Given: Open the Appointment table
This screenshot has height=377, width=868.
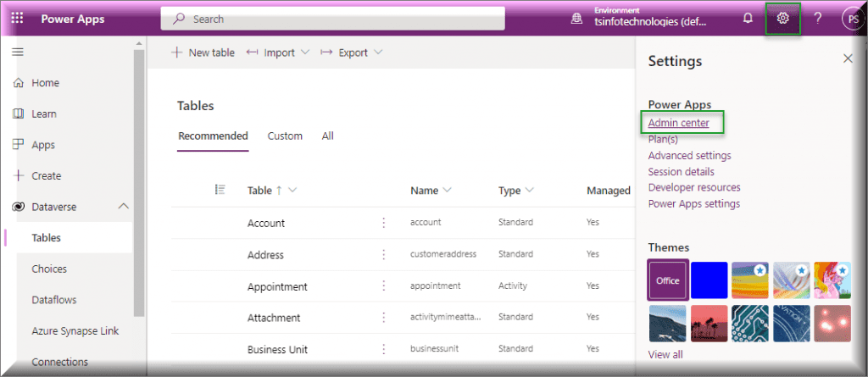Looking at the screenshot, I should pyautogui.click(x=277, y=287).
